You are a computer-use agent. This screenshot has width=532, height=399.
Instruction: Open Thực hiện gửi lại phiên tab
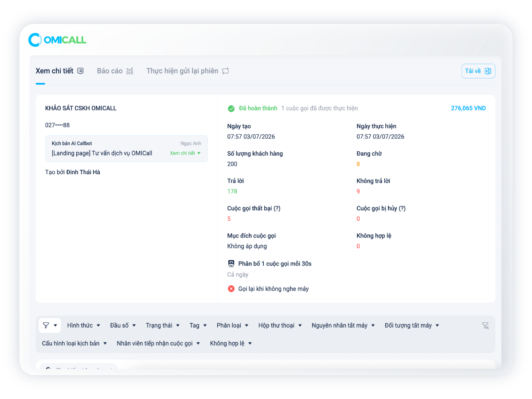coord(188,71)
